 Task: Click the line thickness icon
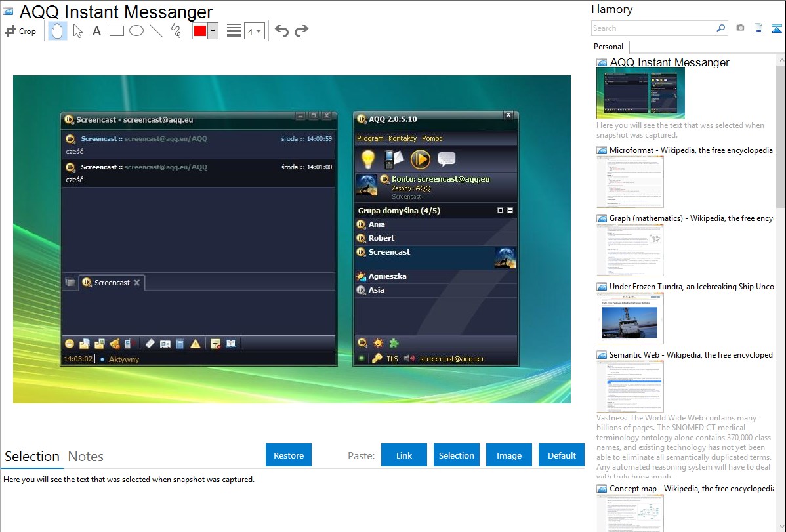point(234,31)
